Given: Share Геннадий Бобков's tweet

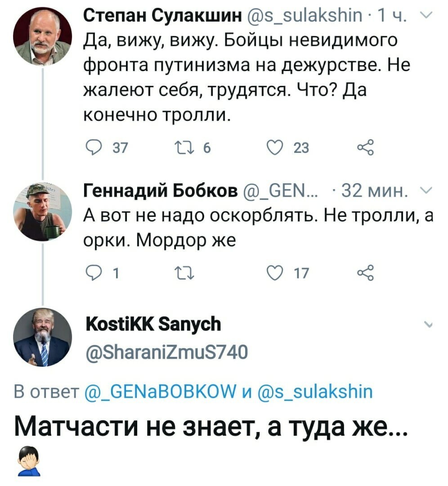Looking at the screenshot, I should pos(366,273).
